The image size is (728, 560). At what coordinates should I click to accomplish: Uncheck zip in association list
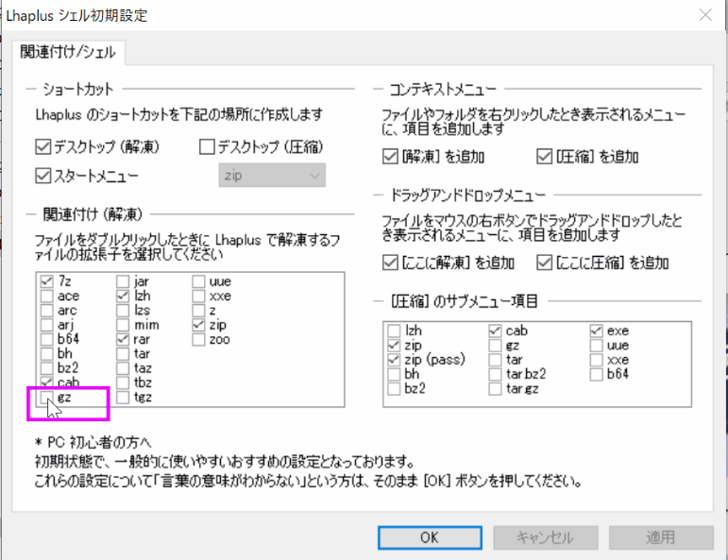click(x=198, y=325)
